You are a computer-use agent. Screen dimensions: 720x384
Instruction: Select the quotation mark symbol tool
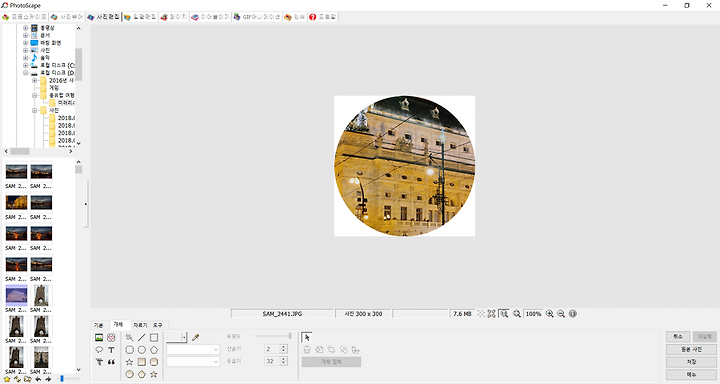[x=111, y=362]
